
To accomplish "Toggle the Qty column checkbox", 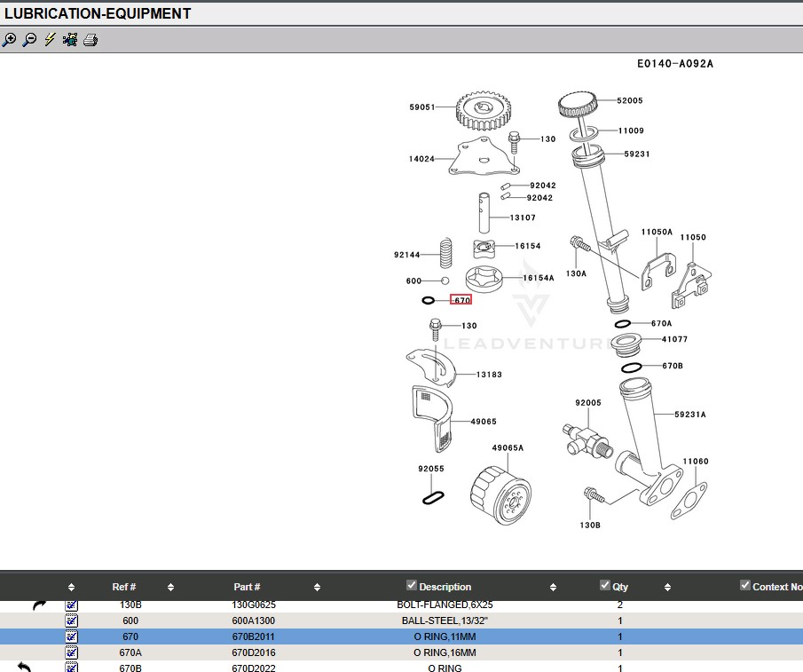I will [605, 585].
